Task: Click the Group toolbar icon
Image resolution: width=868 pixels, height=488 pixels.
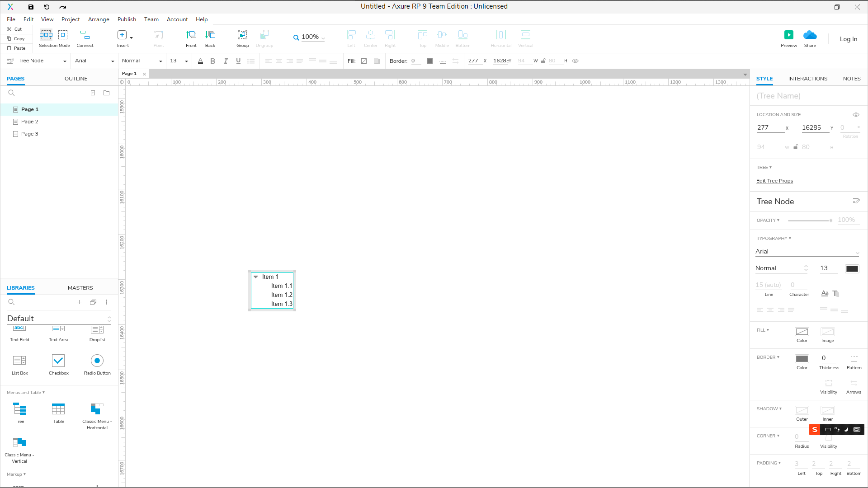Action: (242, 35)
